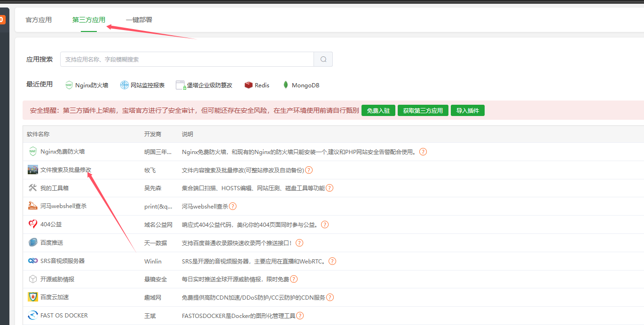Click the Nginx免费防火墙 row icon
Viewport: 644px width, 325px height.
tap(32, 152)
